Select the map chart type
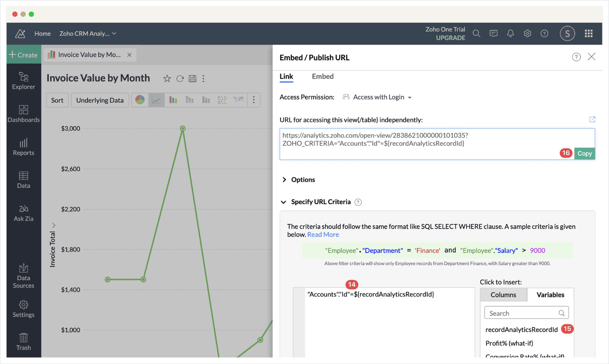The image size is (609, 364). pos(239,100)
